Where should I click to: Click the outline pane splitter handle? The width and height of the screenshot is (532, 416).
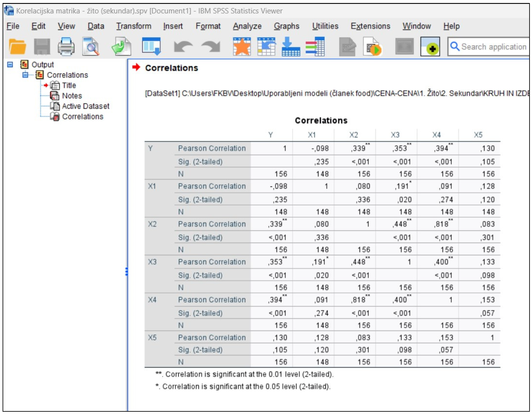(127, 271)
